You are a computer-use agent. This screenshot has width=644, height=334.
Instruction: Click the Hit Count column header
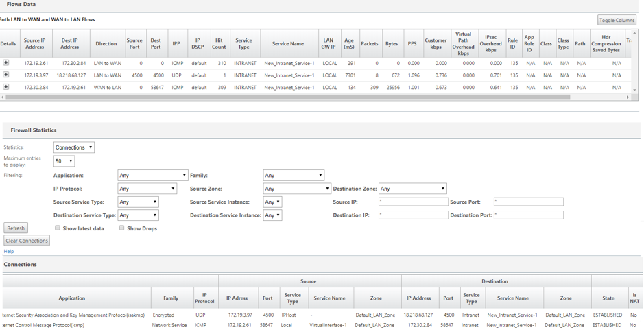click(x=219, y=43)
